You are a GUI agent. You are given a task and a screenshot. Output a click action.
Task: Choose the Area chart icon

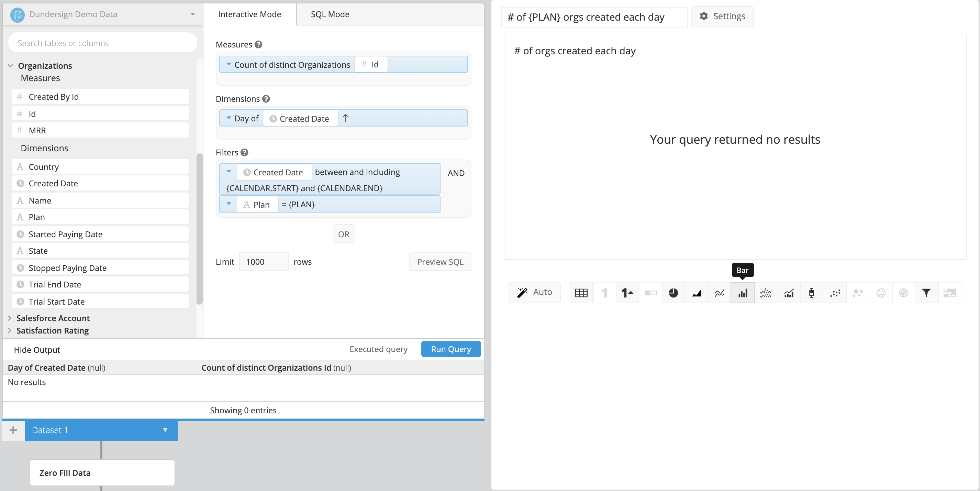point(696,293)
